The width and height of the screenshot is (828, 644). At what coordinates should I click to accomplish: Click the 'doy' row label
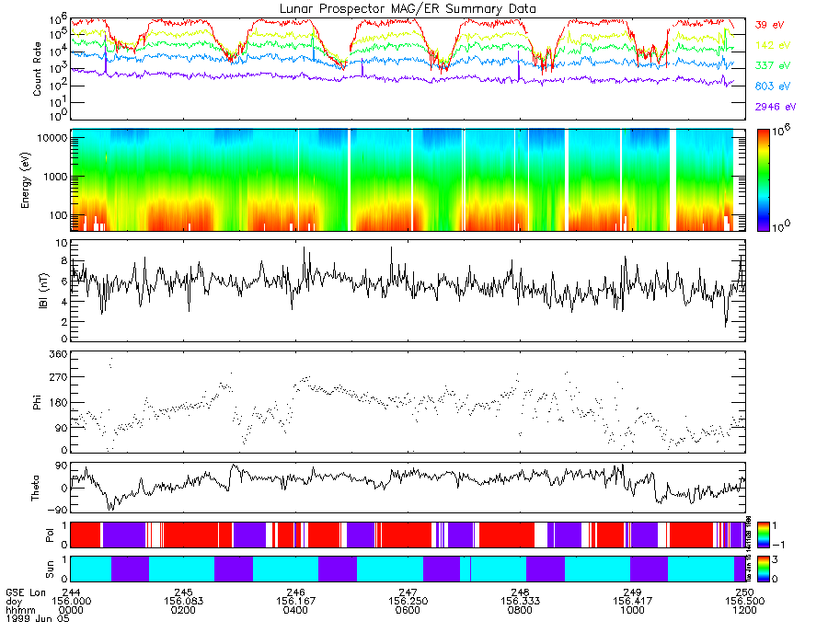[x=14, y=601]
